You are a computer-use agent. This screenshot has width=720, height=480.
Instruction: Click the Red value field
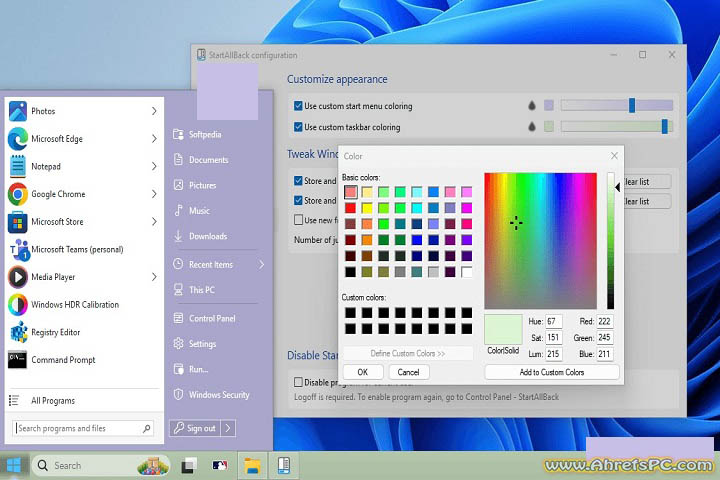[605, 321]
